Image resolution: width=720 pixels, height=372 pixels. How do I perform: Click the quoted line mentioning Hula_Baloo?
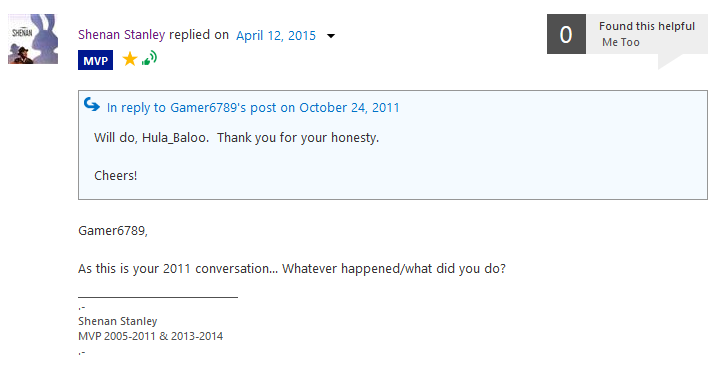point(236,138)
